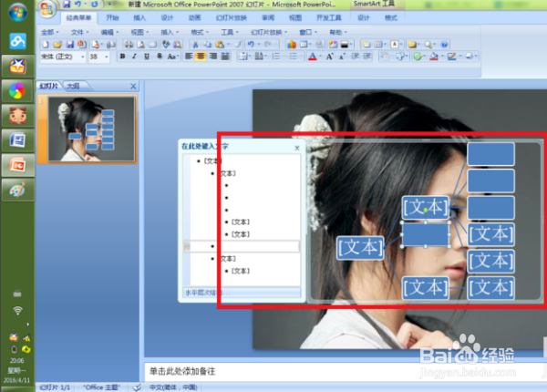Viewport: 547px width, 392px height.
Task: Click the Copy icon in toolbar
Action: tap(207, 45)
